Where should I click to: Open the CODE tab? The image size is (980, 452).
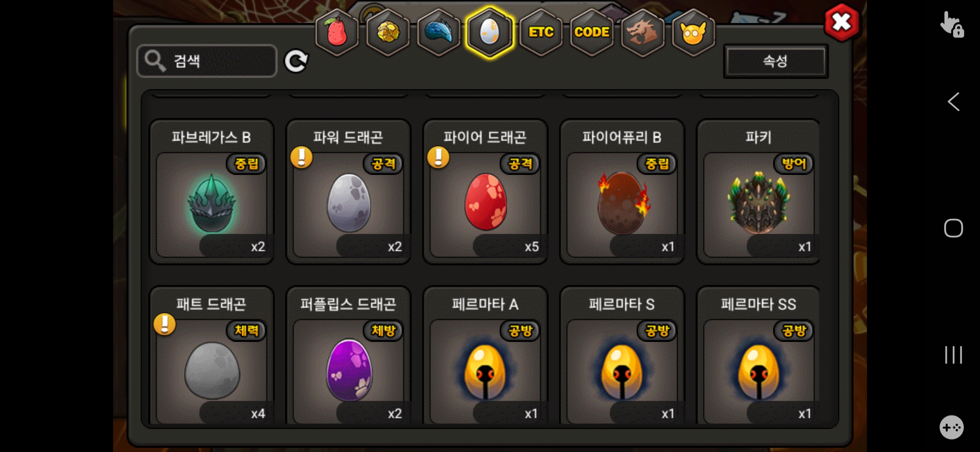pos(591,33)
